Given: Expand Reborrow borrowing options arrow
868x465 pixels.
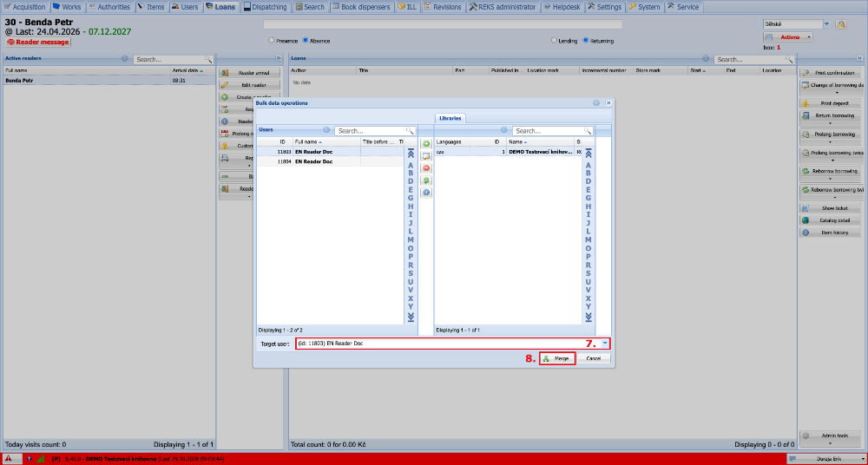Looking at the screenshot, I should point(830,179).
